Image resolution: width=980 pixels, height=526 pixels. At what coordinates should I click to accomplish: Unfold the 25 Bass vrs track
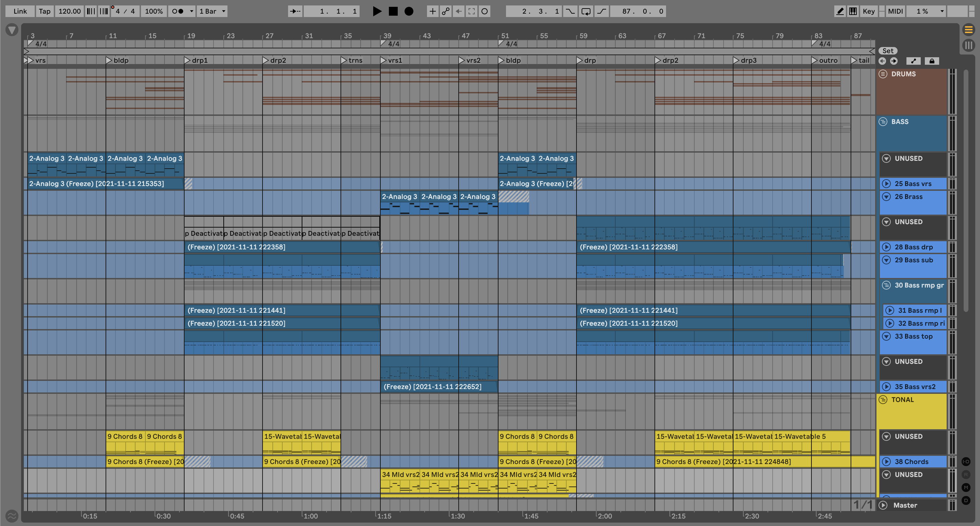[x=886, y=184]
